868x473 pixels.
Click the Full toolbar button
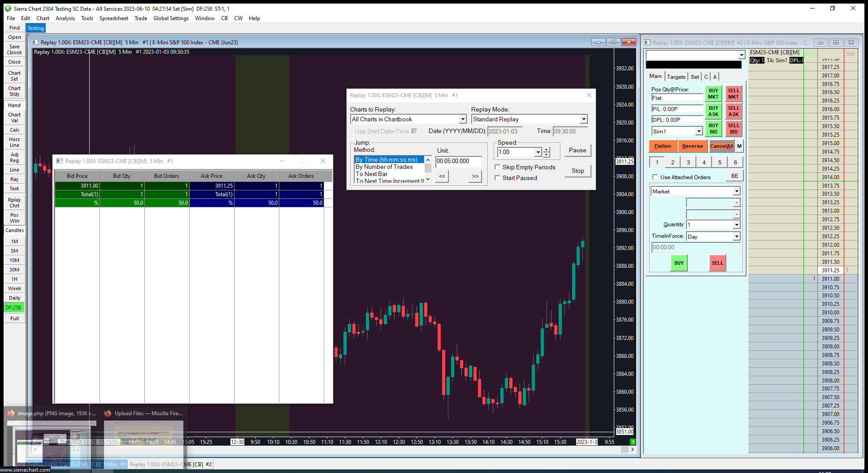[14, 318]
